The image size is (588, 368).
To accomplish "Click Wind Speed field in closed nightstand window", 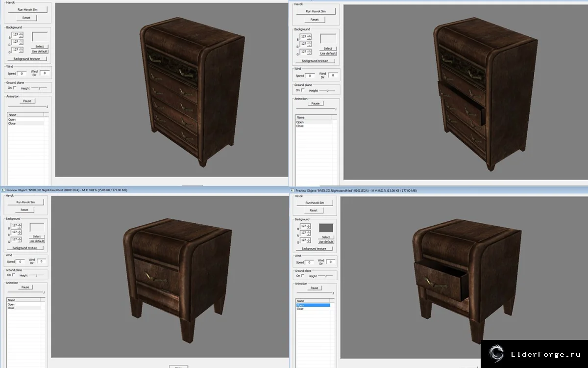I will [x=21, y=262].
